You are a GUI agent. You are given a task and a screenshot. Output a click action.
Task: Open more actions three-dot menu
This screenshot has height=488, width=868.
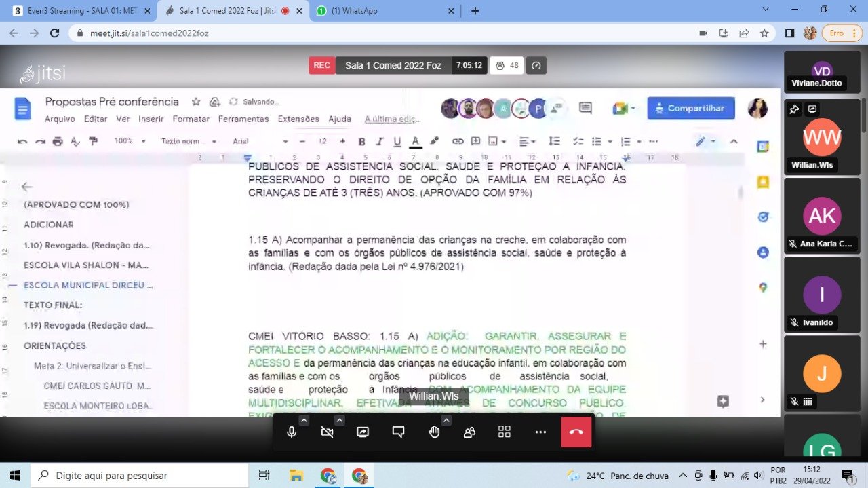click(x=540, y=432)
